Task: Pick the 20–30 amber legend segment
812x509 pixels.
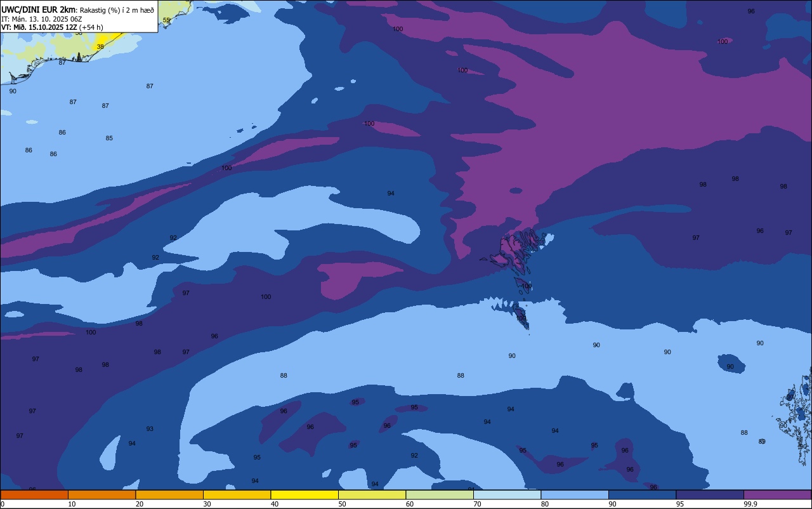Action: (x=169, y=494)
